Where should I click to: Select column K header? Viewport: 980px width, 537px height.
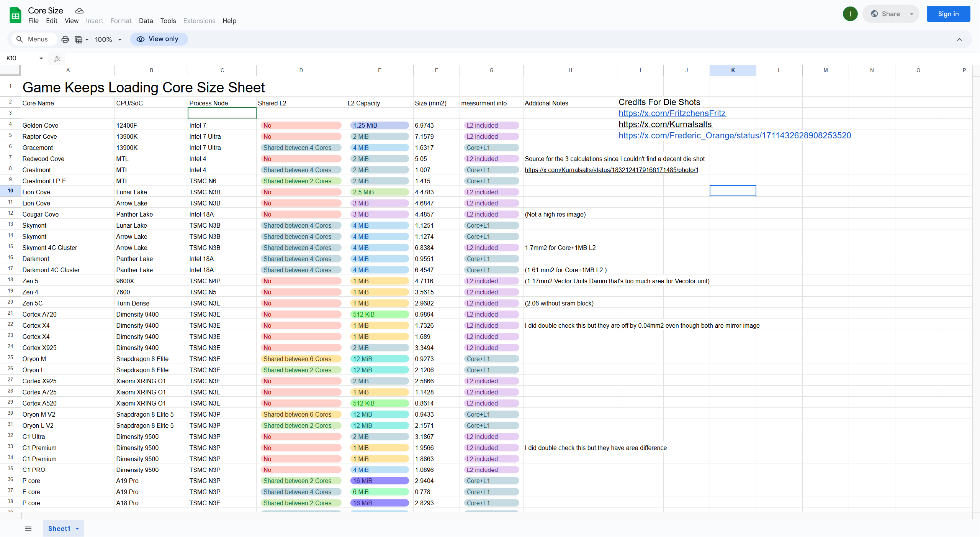click(732, 70)
